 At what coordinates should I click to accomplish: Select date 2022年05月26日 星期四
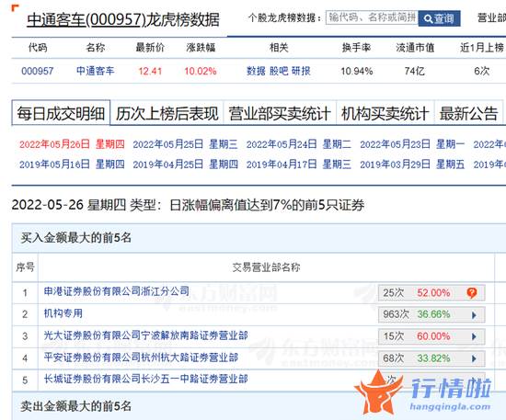(x=72, y=144)
